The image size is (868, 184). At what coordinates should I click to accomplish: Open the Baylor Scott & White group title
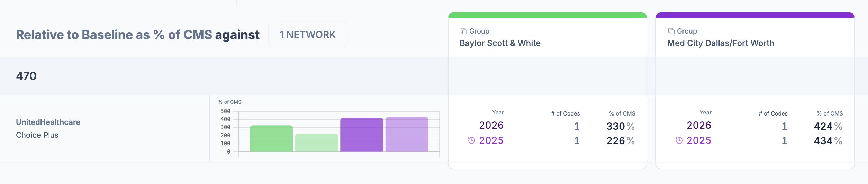pyautogui.click(x=500, y=43)
